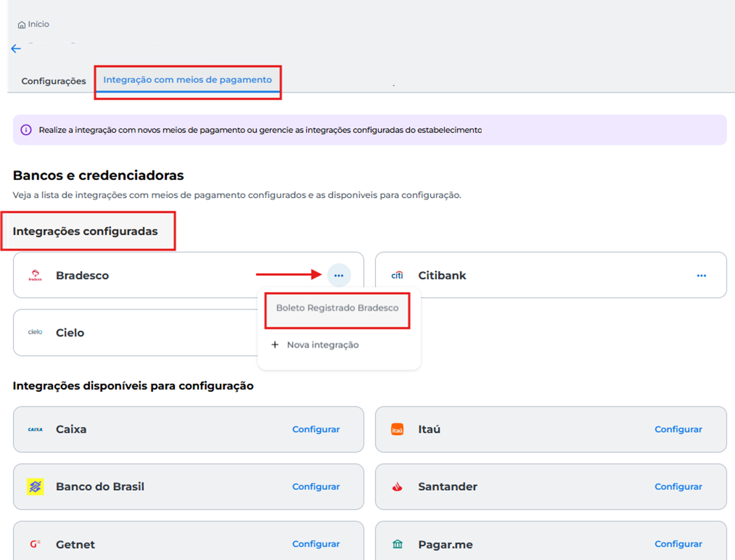This screenshot has width=735, height=560.
Task: Click the Banco do Brasil name text
Action: click(100, 487)
